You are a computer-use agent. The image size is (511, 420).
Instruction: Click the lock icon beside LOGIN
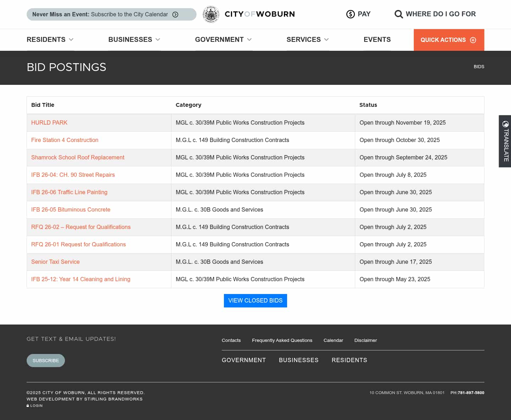[x=28, y=405]
